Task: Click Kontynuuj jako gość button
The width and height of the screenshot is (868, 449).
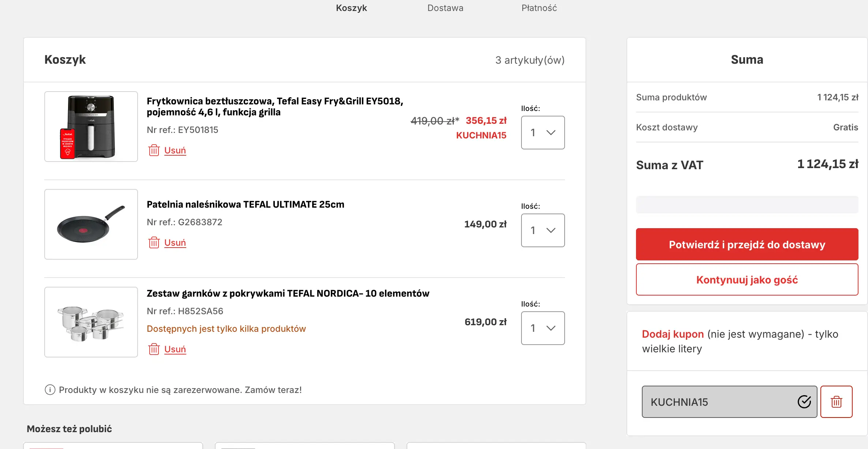Action: [747, 280]
